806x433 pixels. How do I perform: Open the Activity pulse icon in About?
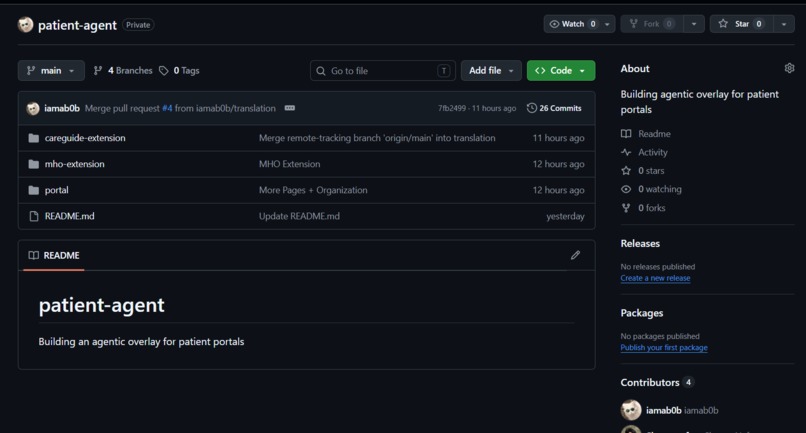(x=626, y=152)
